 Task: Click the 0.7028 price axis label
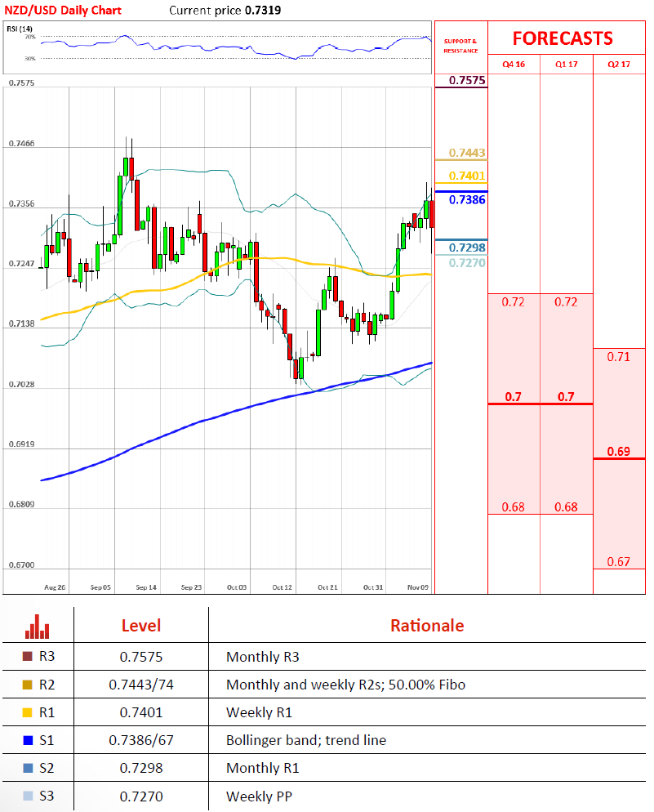(22, 384)
